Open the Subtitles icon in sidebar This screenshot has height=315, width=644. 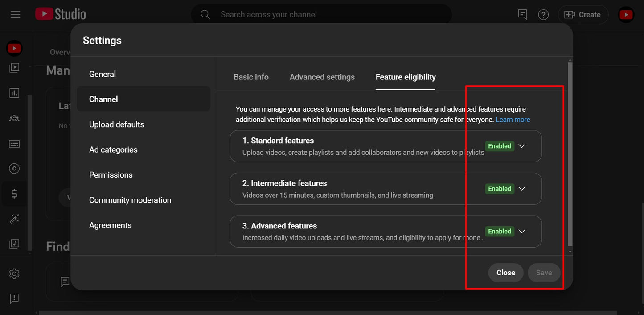point(14,144)
